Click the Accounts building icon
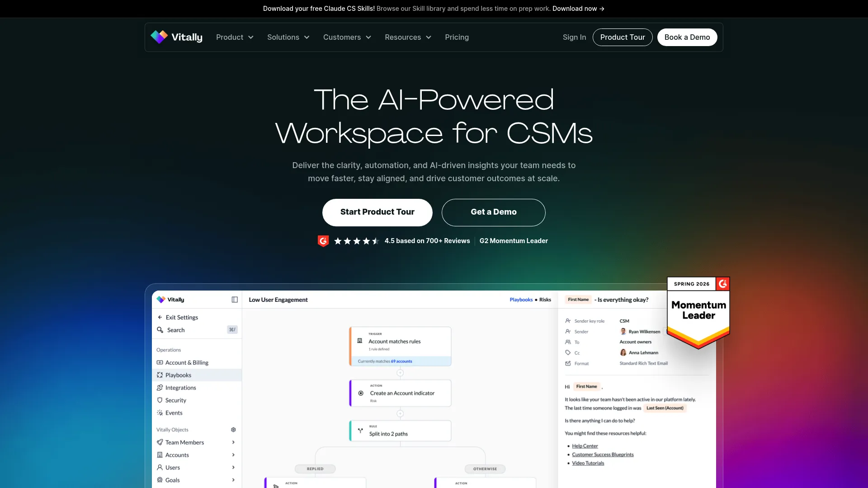Viewport: 868px width, 488px height. coord(160,455)
